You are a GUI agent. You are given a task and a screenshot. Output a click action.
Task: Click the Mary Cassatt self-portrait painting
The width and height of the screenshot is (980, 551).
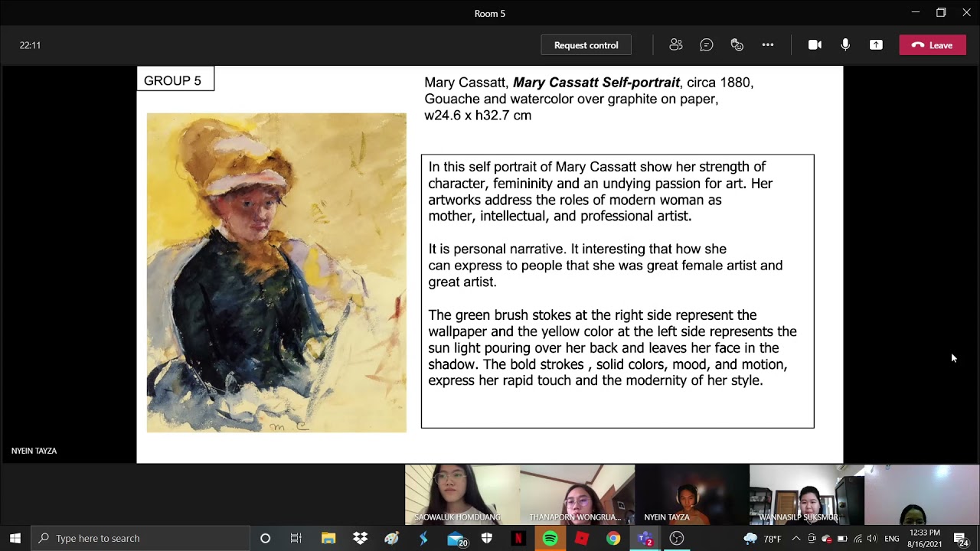[276, 272]
